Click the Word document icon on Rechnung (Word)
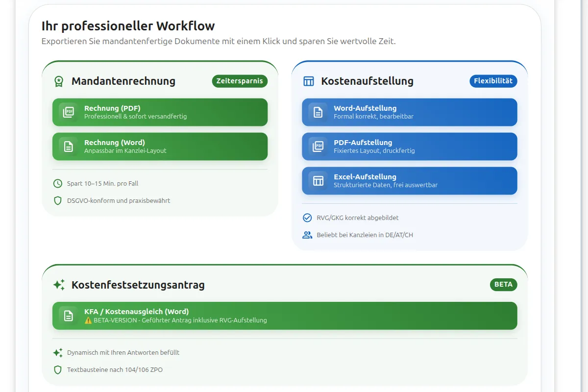The width and height of the screenshot is (588, 392). [x=69, y=146]
